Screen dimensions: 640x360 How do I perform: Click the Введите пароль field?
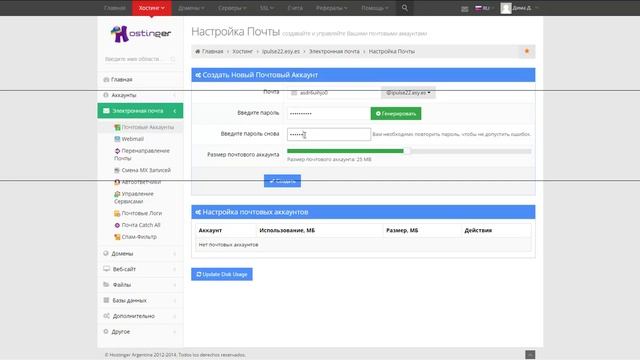[329, 113]
